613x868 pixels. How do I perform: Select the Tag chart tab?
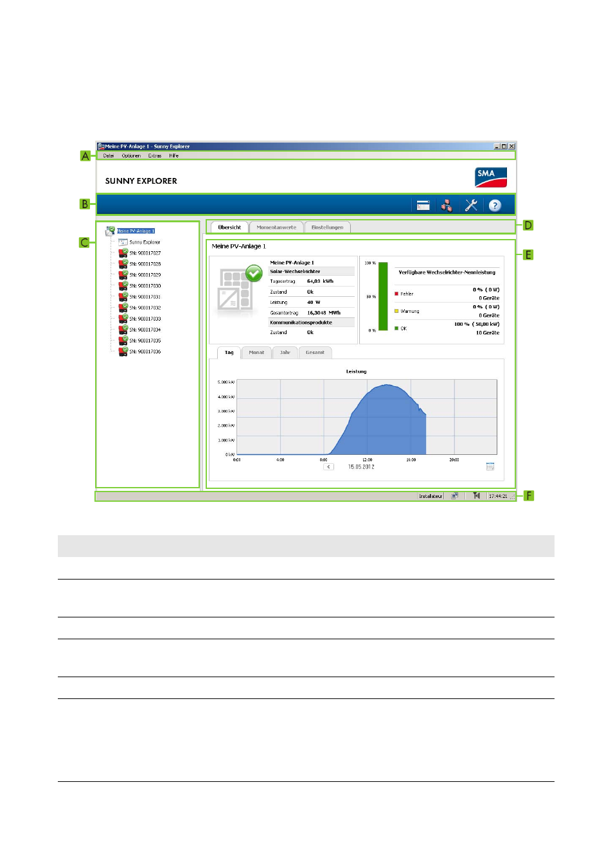(x=229, y=353)
